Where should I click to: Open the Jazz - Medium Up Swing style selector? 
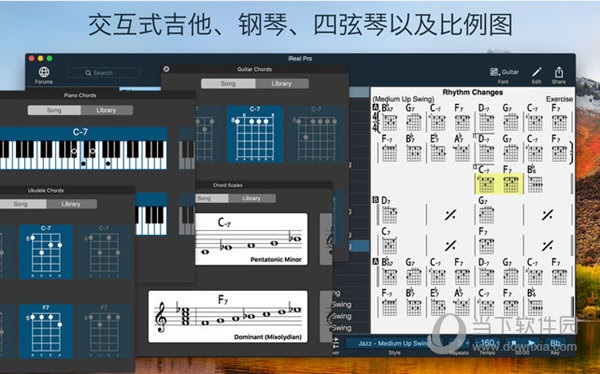pyautogui.click(x=394, y=343)
